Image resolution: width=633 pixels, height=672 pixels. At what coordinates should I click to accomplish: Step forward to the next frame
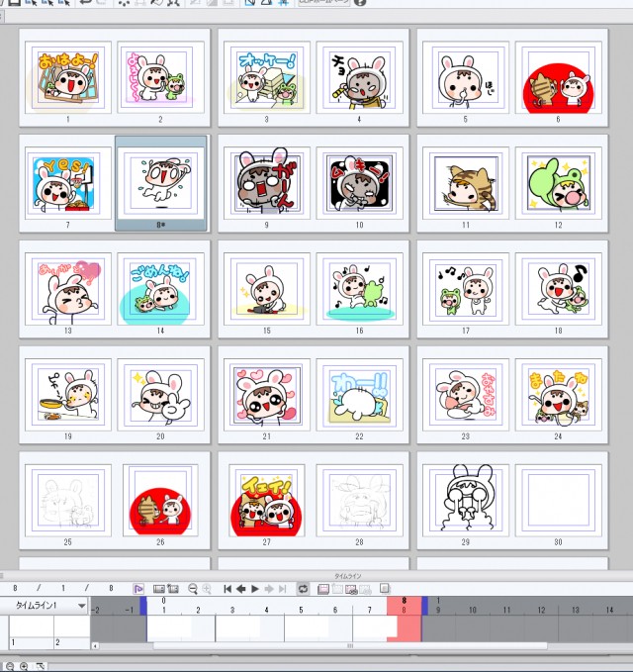tap(269, 589)
